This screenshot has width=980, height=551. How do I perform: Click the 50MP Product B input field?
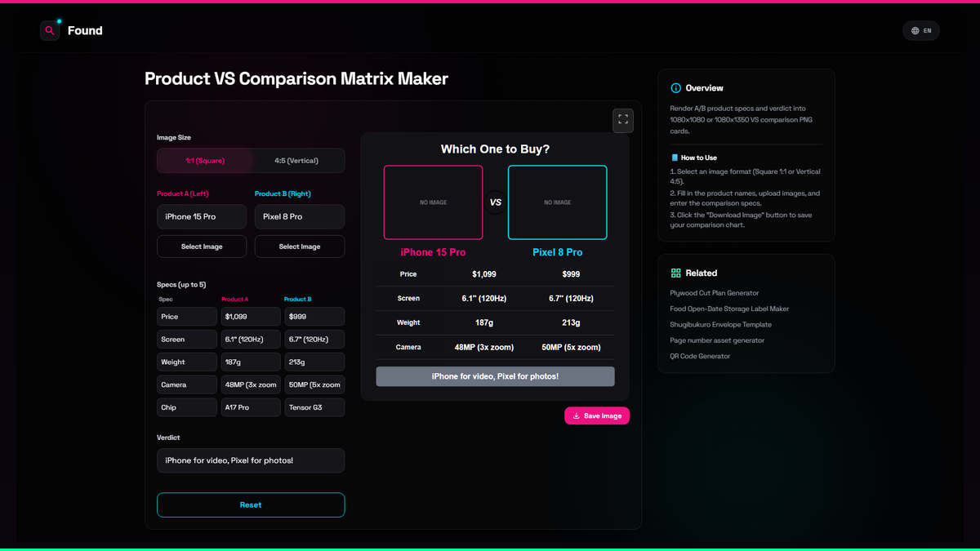(x=314, y=384)
